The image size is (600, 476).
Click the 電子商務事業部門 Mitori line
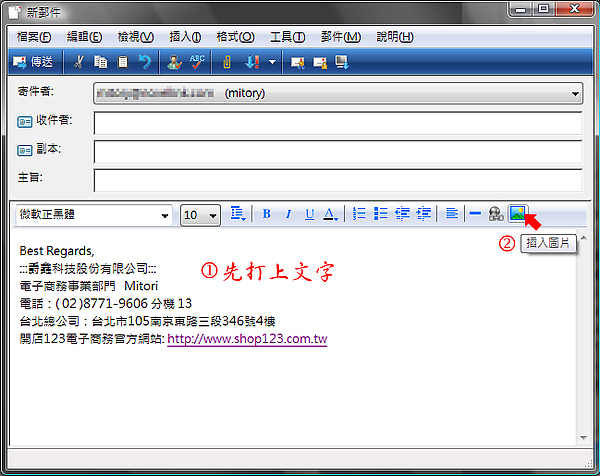point(89,286)
